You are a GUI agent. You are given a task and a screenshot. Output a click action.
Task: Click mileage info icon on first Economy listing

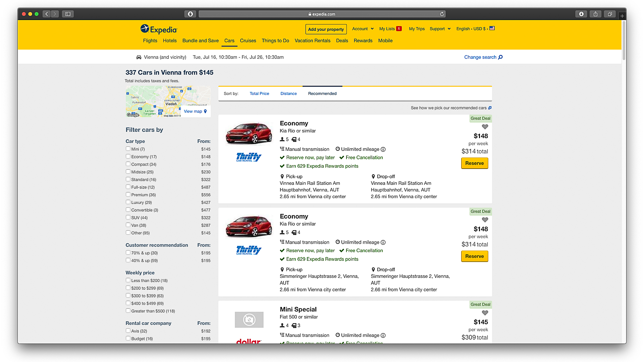[x=383, y=149]
